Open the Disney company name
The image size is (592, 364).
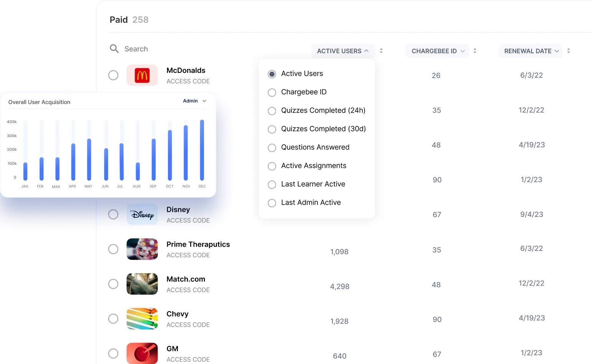point(178,210)
